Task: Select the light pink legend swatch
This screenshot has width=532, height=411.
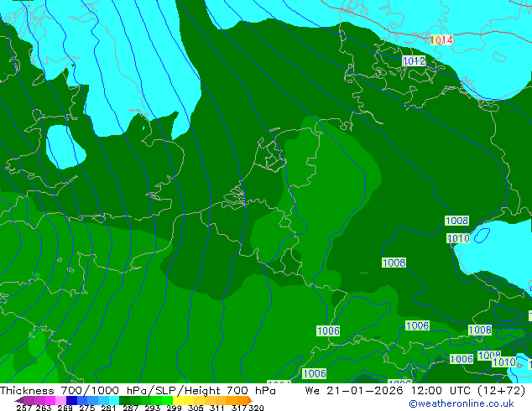Action: pos(60,400)
